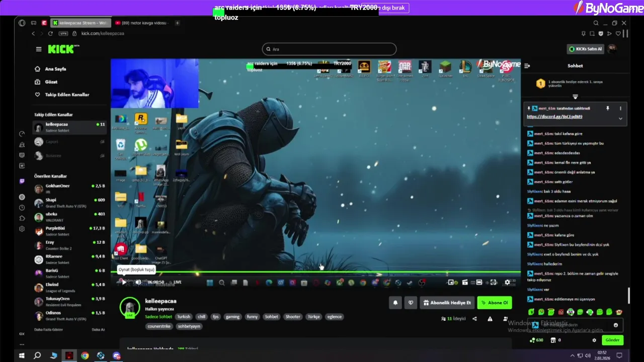Open Windows taskbar search
Image resolution: width=644 pixels, height=362 pixels.
tap(37, 355)
